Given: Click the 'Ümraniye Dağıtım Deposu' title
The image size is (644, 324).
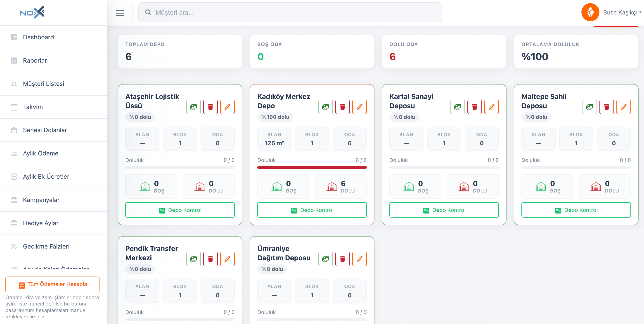Looking at the screenshot, I should (284, 253).
